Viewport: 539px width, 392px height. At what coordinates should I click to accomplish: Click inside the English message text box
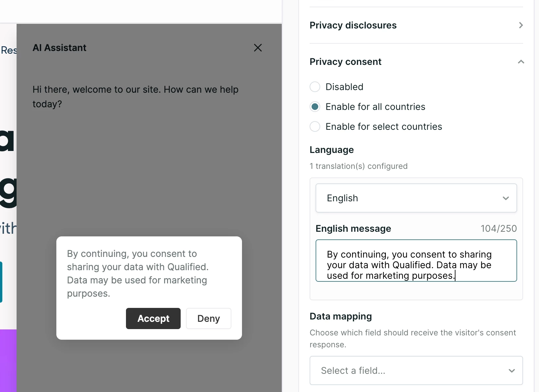[416, 261]
